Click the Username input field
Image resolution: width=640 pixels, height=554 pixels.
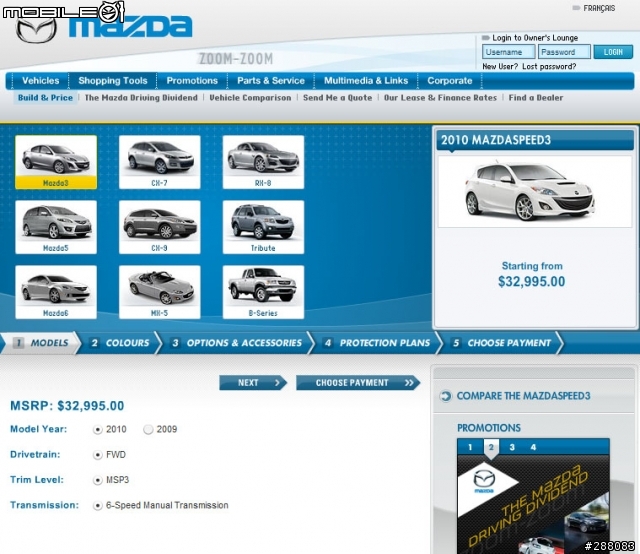tap(509, 52)
